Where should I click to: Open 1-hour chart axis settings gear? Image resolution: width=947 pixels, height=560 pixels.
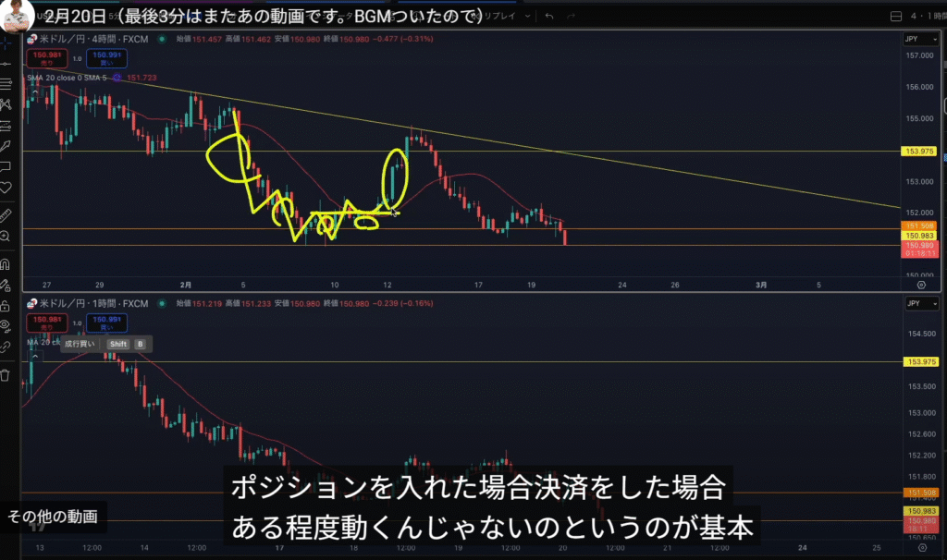tap(922, 548)
